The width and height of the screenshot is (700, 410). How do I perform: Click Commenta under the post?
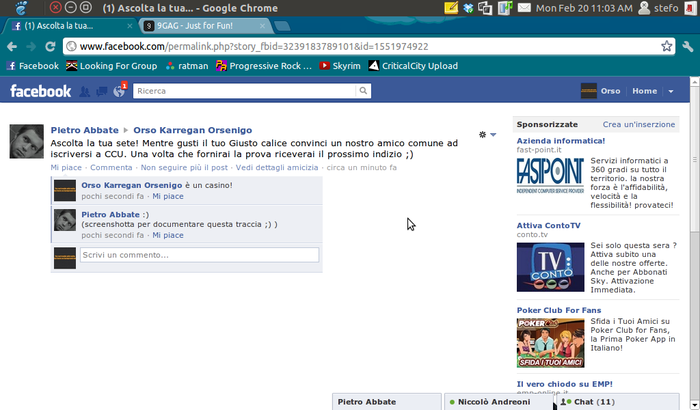(x=111, y=167)
